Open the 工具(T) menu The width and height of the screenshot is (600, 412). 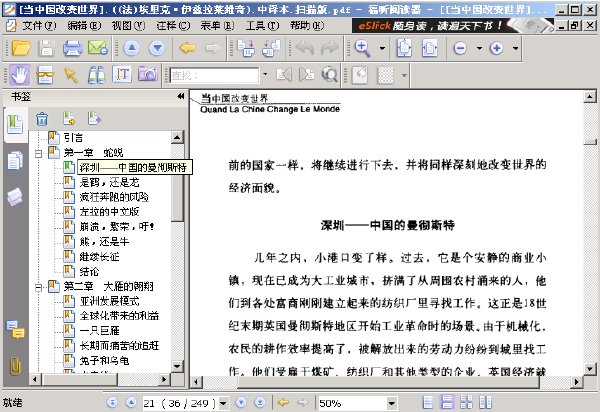[262, 26]
